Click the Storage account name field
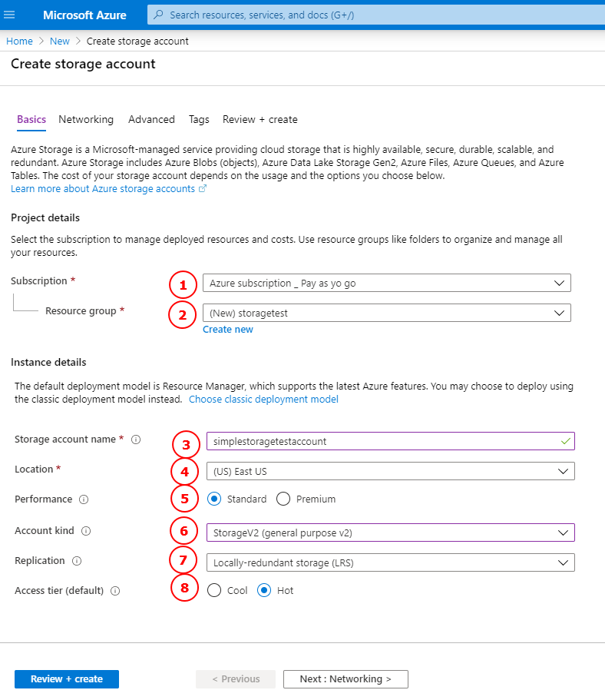605x700 pixels. pos(384,441)
